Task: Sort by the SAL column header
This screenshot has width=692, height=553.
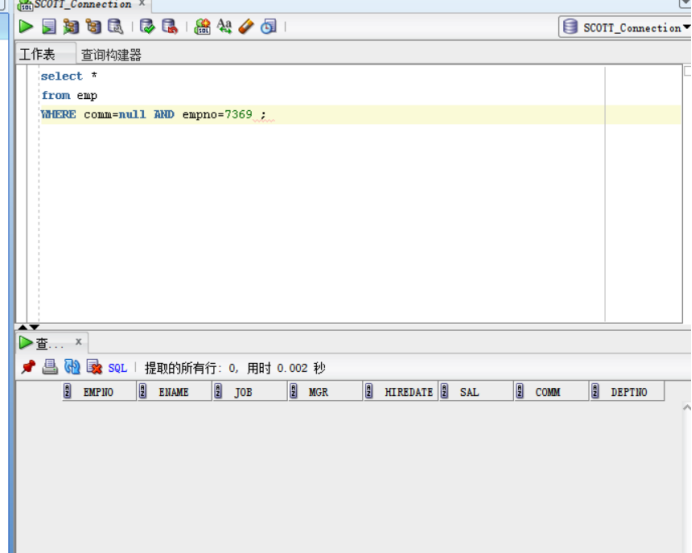Action: (x=476, y=392)
